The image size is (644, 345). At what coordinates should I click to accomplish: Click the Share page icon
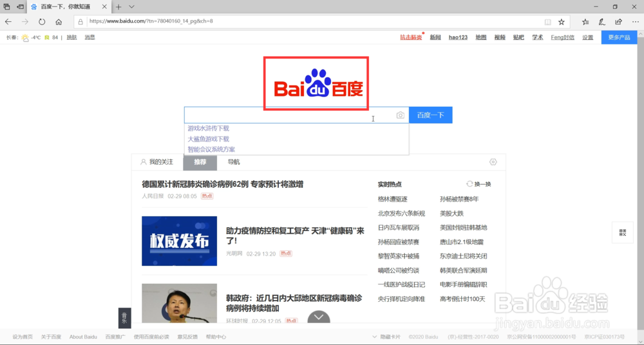[618, 22]
